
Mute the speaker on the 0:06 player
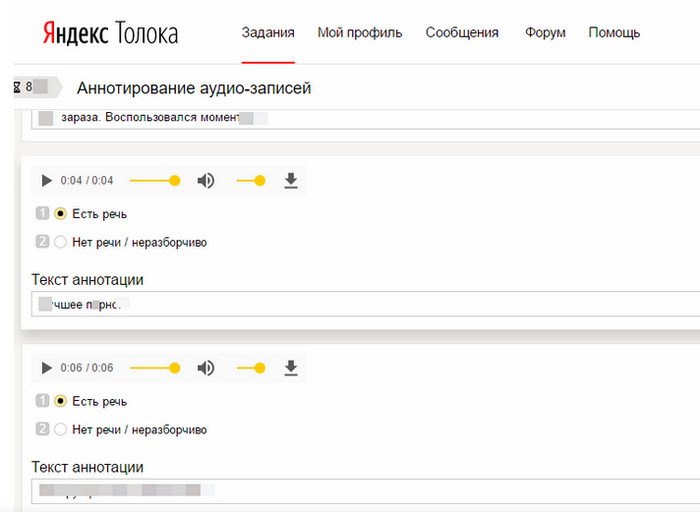pyautogui.click(x=206, y=368)
